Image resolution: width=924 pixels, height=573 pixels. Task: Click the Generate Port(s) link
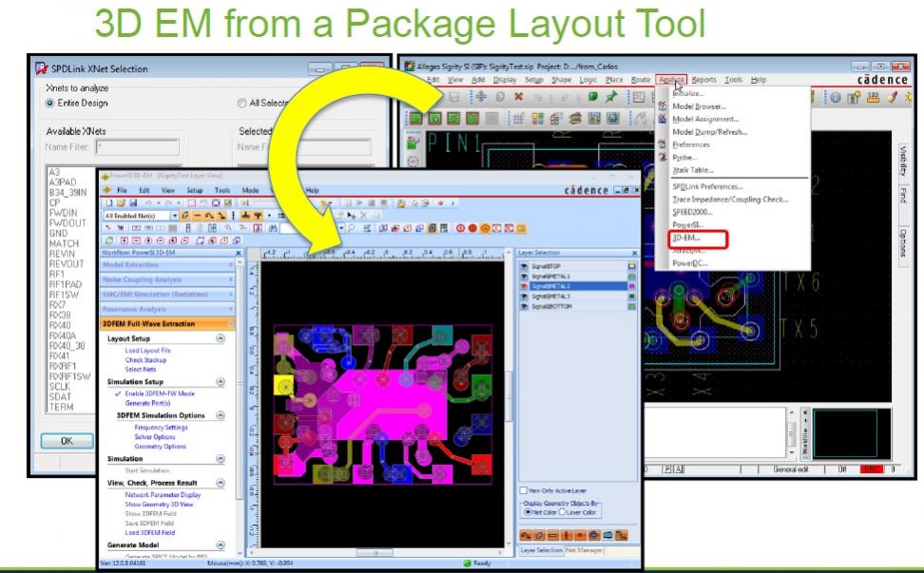pyautogui.click(x=147, y=404)
